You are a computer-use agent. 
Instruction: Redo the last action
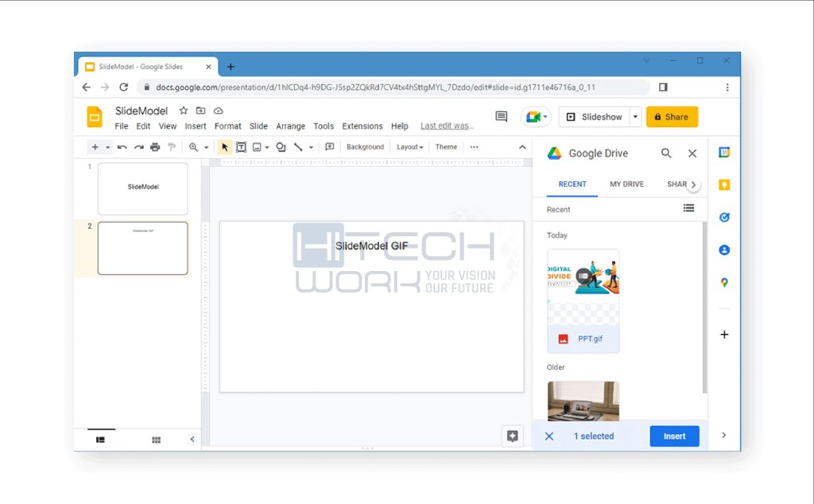(138, 147)
